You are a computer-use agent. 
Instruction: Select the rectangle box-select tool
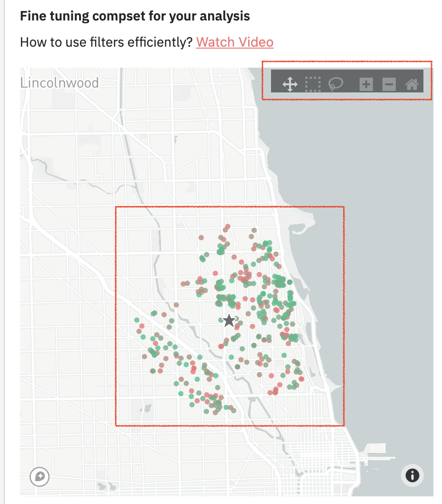[313, 84]
